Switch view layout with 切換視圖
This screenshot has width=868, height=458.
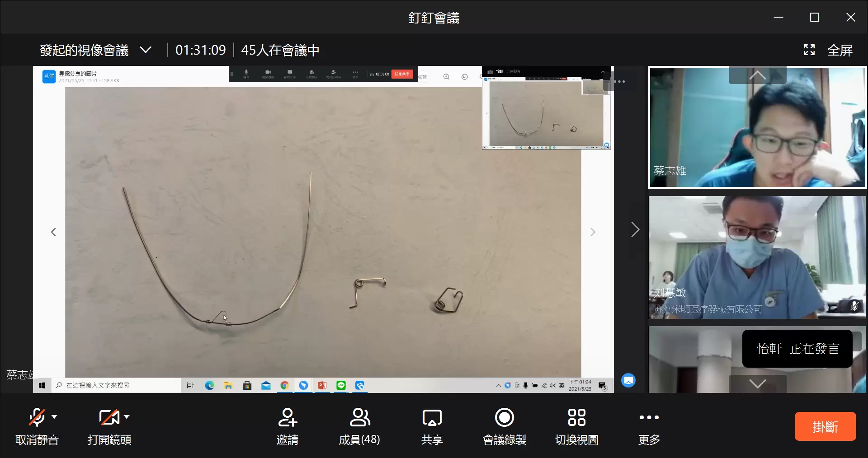576,417
